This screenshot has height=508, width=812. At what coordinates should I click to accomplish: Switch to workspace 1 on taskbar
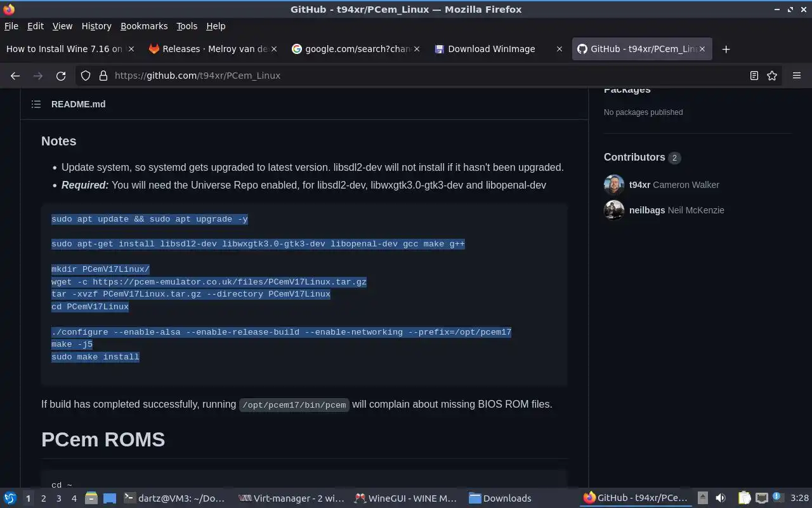28,498
